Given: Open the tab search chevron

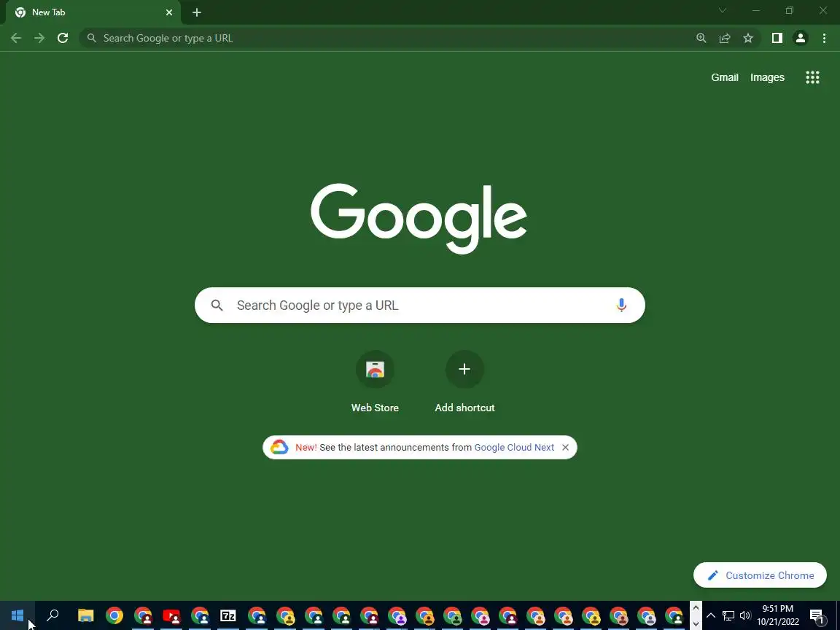Looking at the screenshot, I should click(x=722, y=11).
